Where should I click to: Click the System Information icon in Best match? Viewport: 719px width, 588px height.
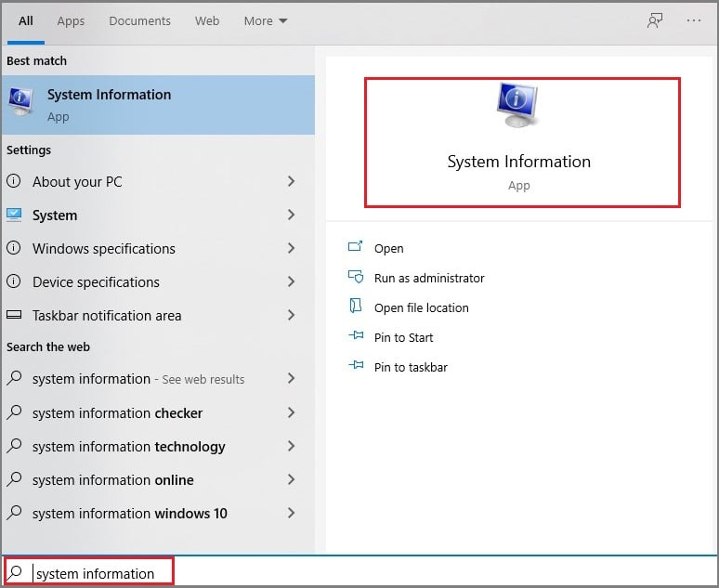click(x=20, y=102)
